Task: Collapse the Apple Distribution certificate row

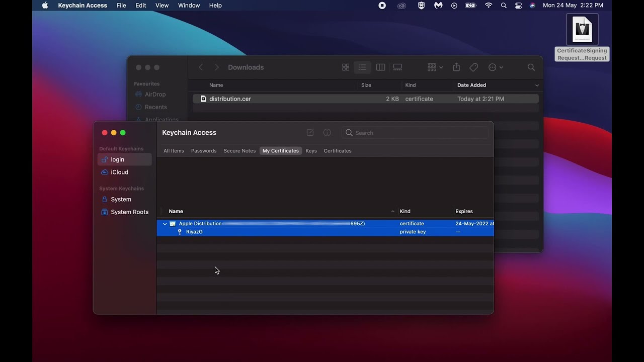Action: pos(165,224)
